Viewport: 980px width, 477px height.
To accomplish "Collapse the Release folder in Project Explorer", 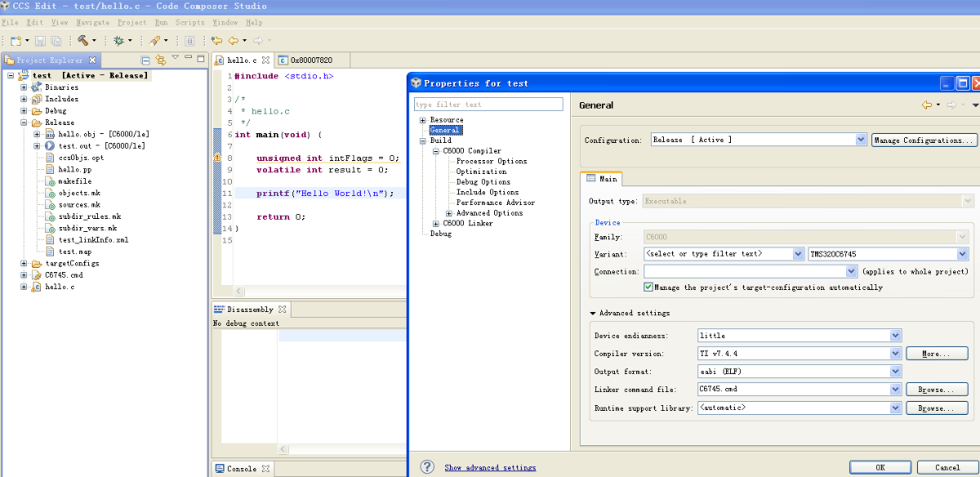I will (24, 123).
